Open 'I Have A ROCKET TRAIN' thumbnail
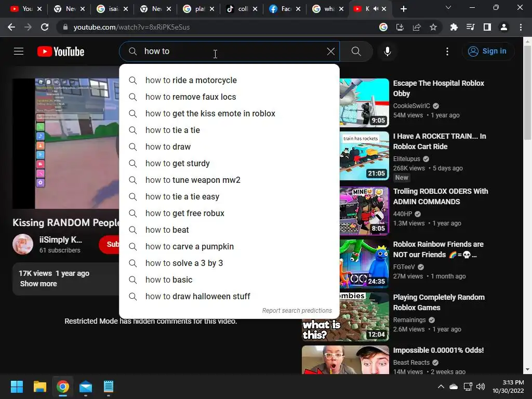Image resolution: width=532 pixels, height=399 pixels. pyautogui.click(x=364, y=156)
